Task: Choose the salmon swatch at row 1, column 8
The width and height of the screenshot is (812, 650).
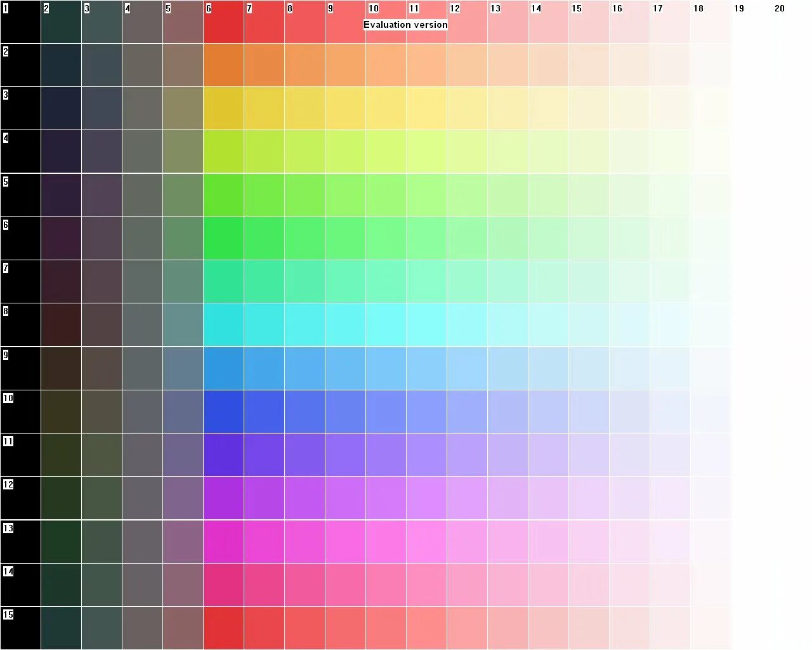Action: tap(304, 22)
